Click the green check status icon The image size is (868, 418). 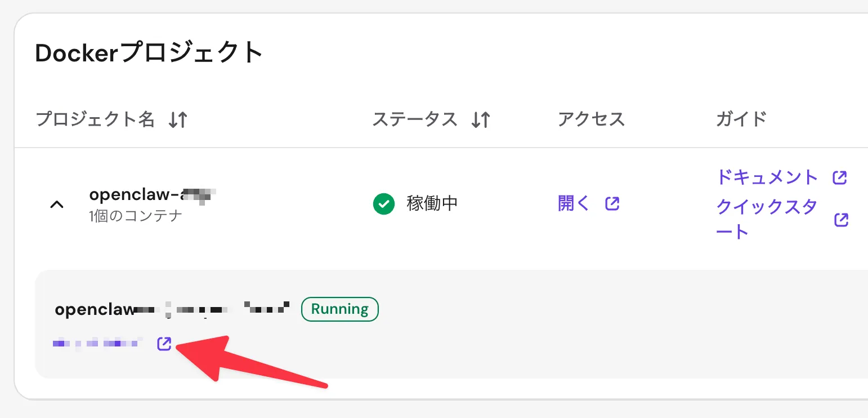click(x=383, y=203)
